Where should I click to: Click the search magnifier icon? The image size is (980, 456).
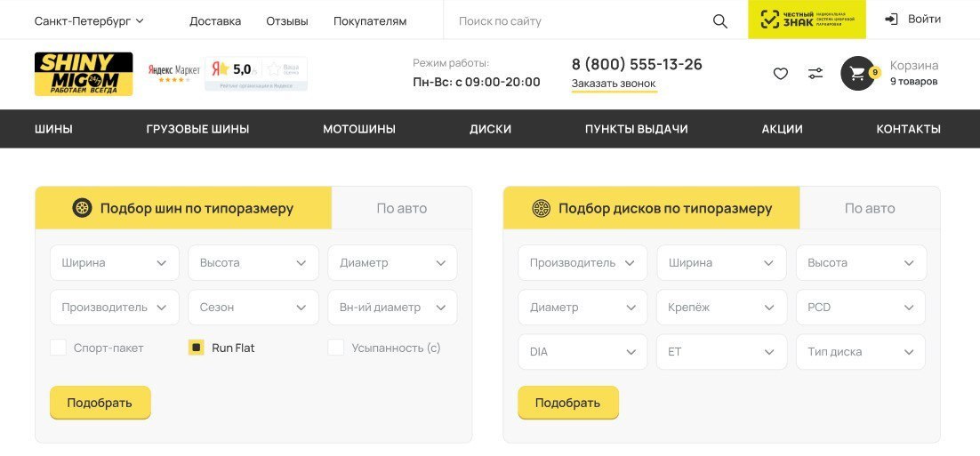pyautogui.click(x=720, y=21)
